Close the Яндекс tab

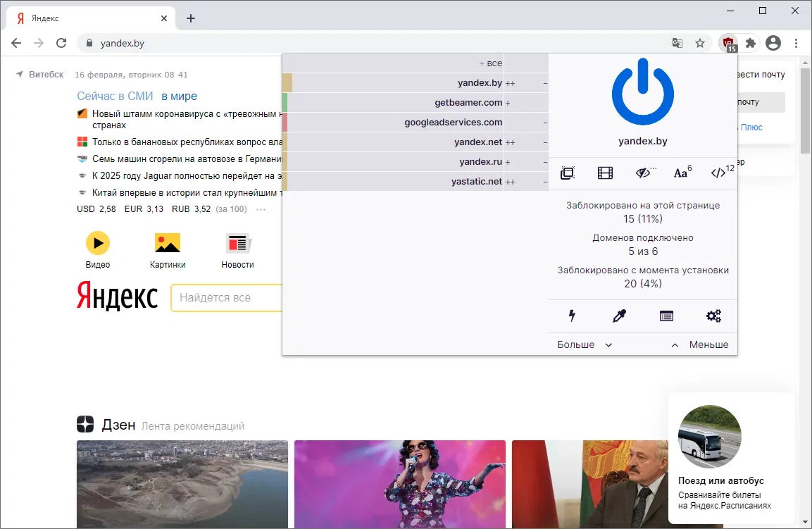pyautogui.click(x=164, y=18)
